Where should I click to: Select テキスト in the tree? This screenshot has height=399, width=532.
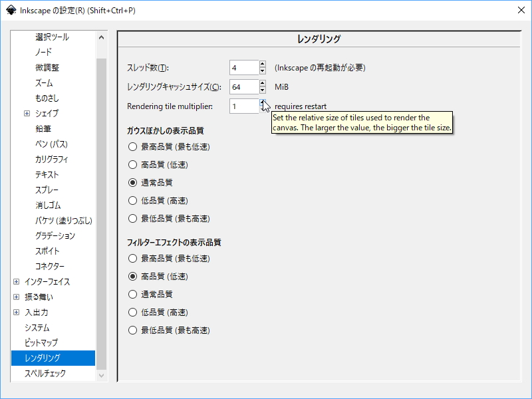47,175
